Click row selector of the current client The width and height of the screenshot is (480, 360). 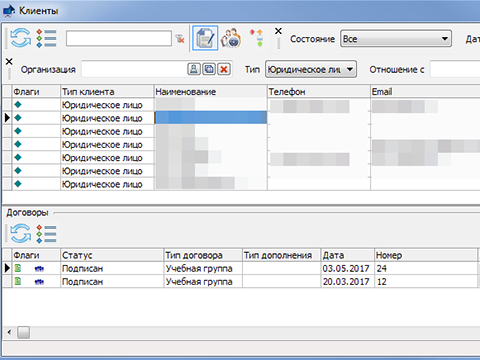pyautogui.click(x=7, y=118)
